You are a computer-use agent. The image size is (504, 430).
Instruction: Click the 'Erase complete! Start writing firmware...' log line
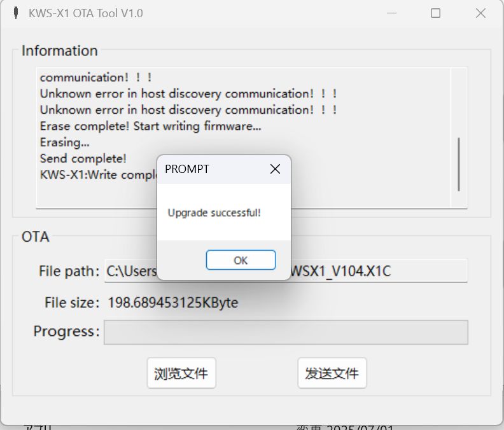[x=150, y=127]
